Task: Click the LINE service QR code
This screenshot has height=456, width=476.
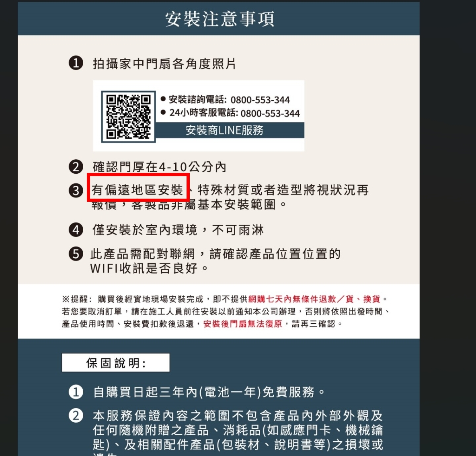Action: point(128,117)
